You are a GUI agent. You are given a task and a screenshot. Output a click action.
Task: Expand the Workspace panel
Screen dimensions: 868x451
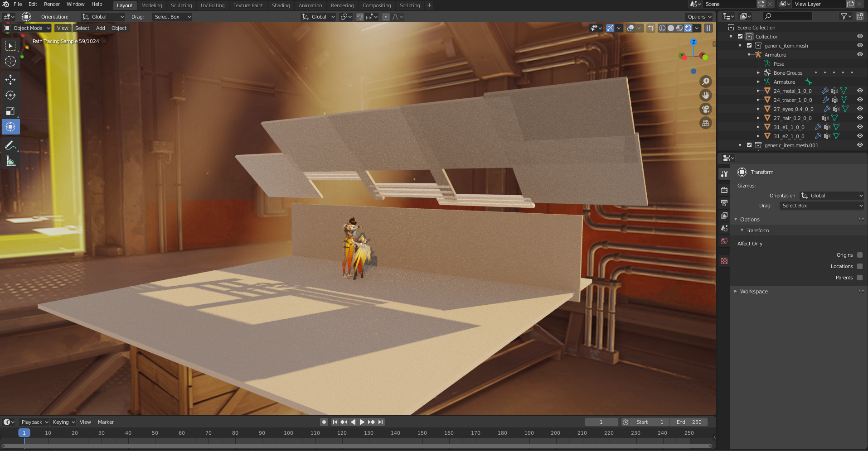[754, 292]
